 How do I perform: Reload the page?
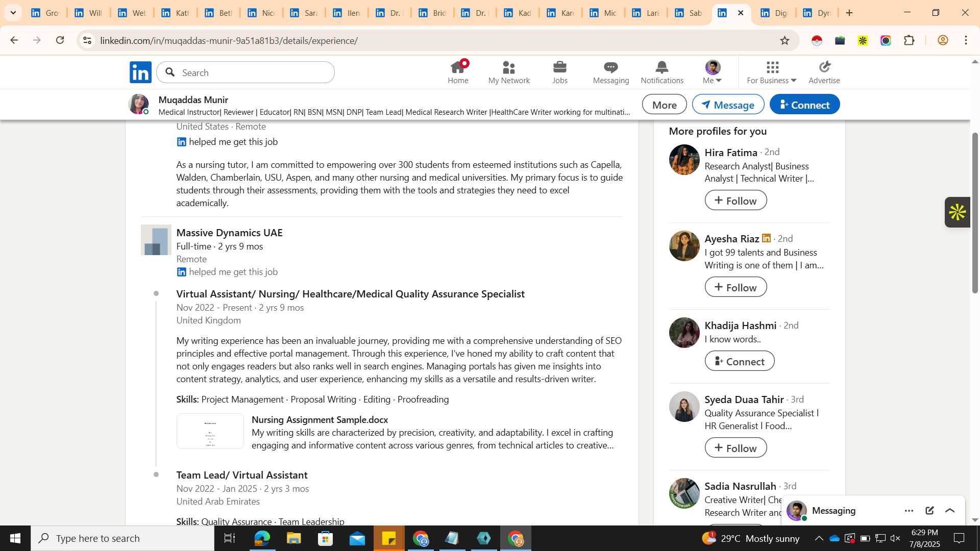(60, 40)
